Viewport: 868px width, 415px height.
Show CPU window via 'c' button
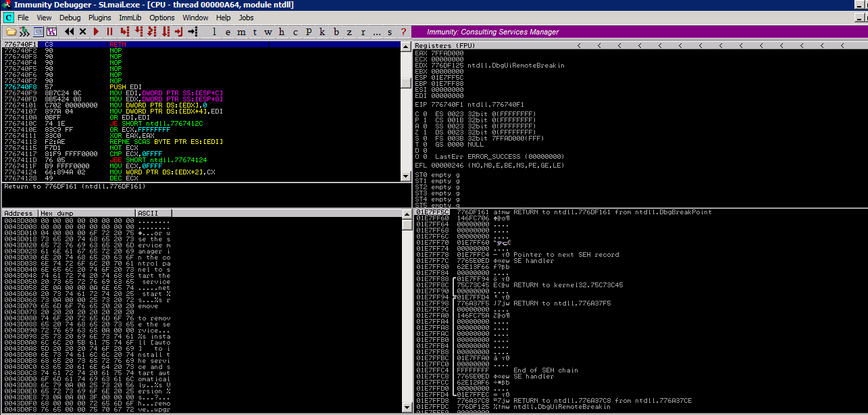296,32
